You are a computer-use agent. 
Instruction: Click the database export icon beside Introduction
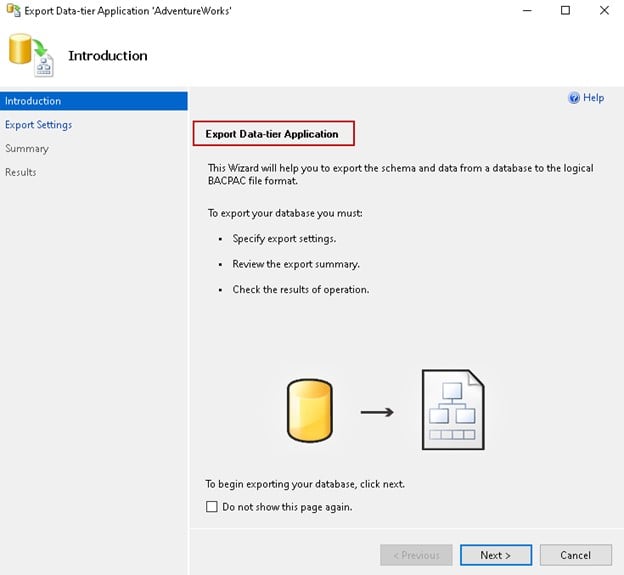(x=29, y=56)
